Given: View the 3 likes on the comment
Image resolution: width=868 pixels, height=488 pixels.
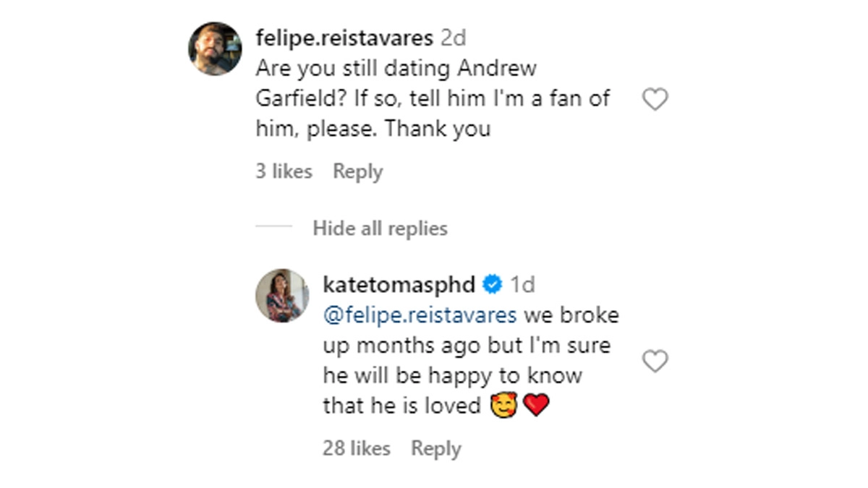Looking at the screenshot, I should (x=284, y=172).
